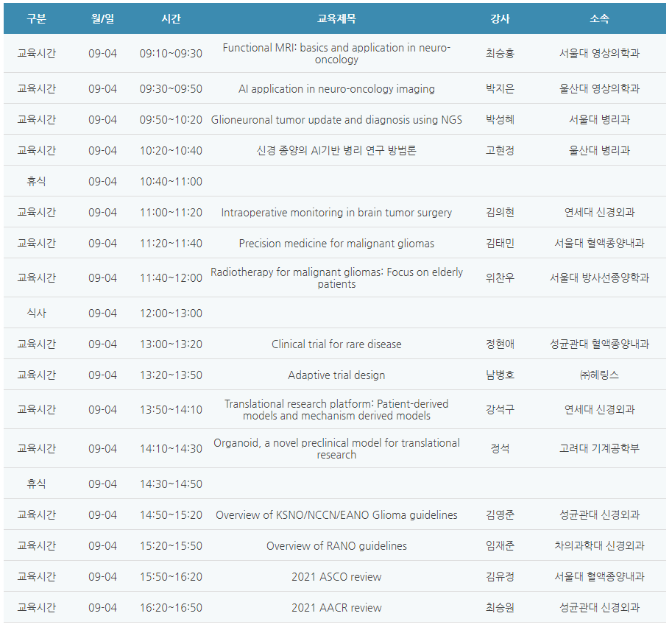Image resolution: width=672 pixels, height=630 pixels.
Task: Click lecturer name 남병호
Action: (x=500, y=375)
